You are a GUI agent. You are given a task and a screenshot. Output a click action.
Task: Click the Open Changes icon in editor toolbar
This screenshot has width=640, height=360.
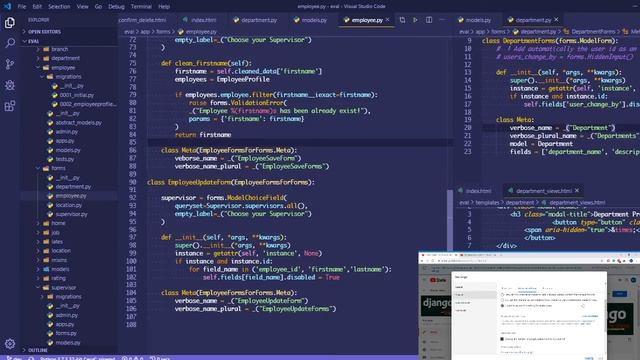(x=402, y=20)
